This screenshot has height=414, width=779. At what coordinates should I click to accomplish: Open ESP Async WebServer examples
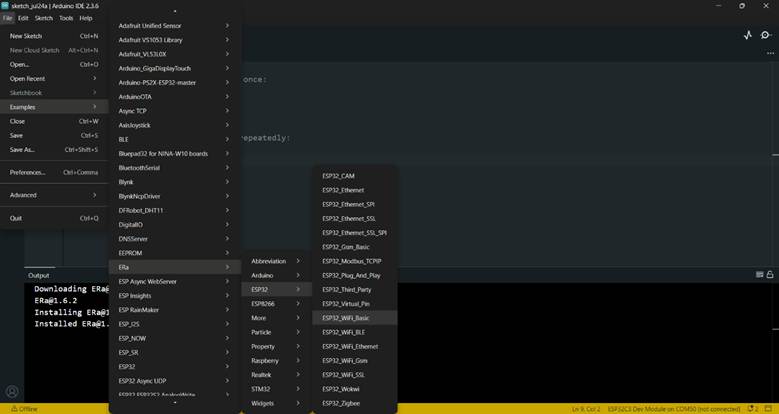click(x=175, y=281)
